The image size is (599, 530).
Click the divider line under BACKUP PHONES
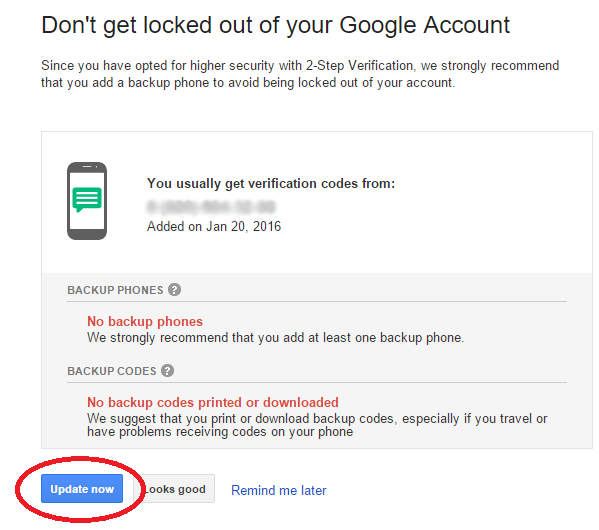coord(317,301)
